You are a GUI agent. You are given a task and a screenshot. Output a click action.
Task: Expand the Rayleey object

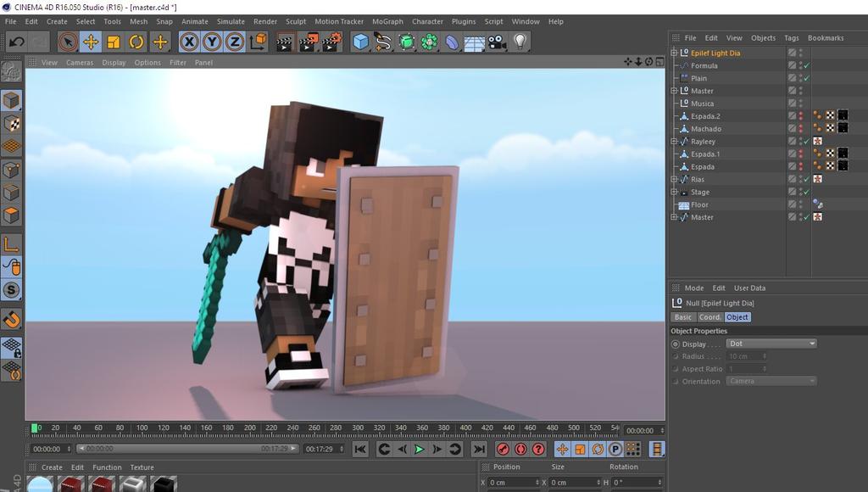click(674, 142)
